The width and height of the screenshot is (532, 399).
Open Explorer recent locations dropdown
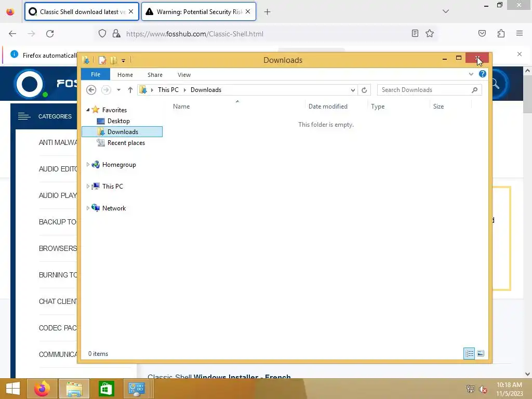tap(118, 90)
